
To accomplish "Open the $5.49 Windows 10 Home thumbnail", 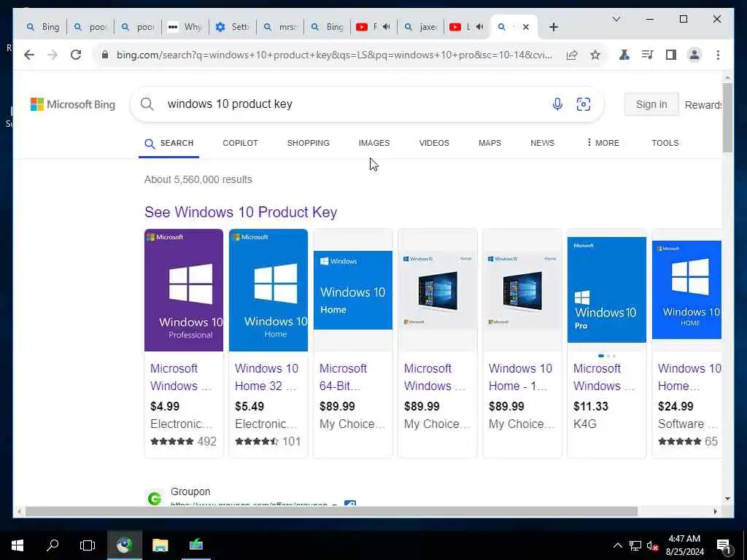I will (x=268, y=290).
